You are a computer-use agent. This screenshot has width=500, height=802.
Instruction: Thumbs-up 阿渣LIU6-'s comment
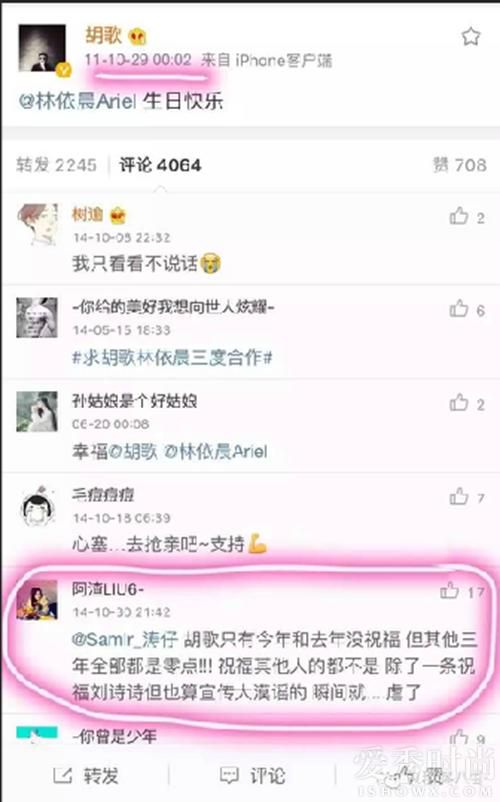449,590
